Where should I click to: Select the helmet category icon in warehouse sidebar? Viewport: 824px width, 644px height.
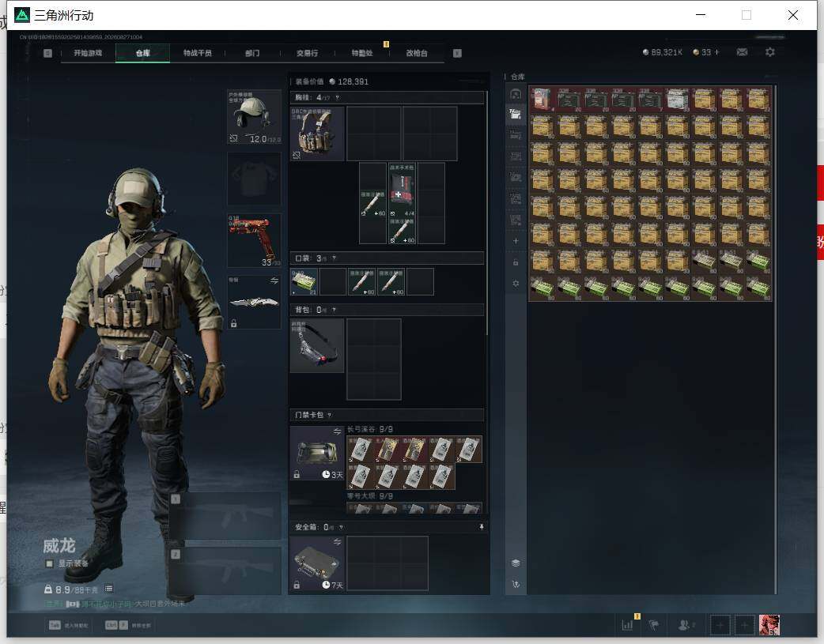(516, 94)
